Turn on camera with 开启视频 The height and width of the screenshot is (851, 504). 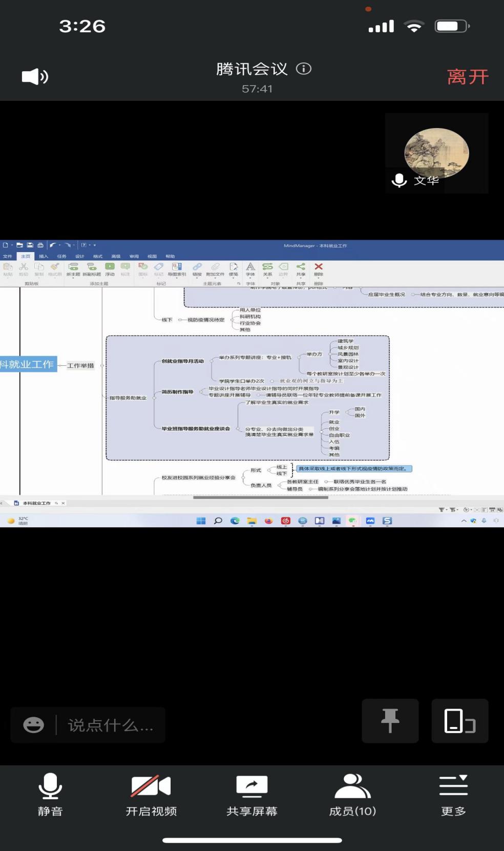click(x=151, y=796)
